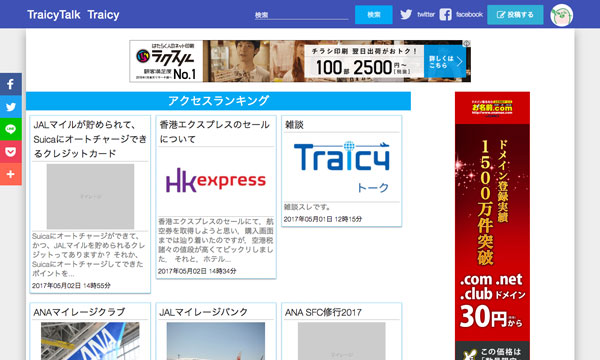Screen dimensions: 600x360
Task: Click the 投稿する post button
Action: (x=515, y=15)
